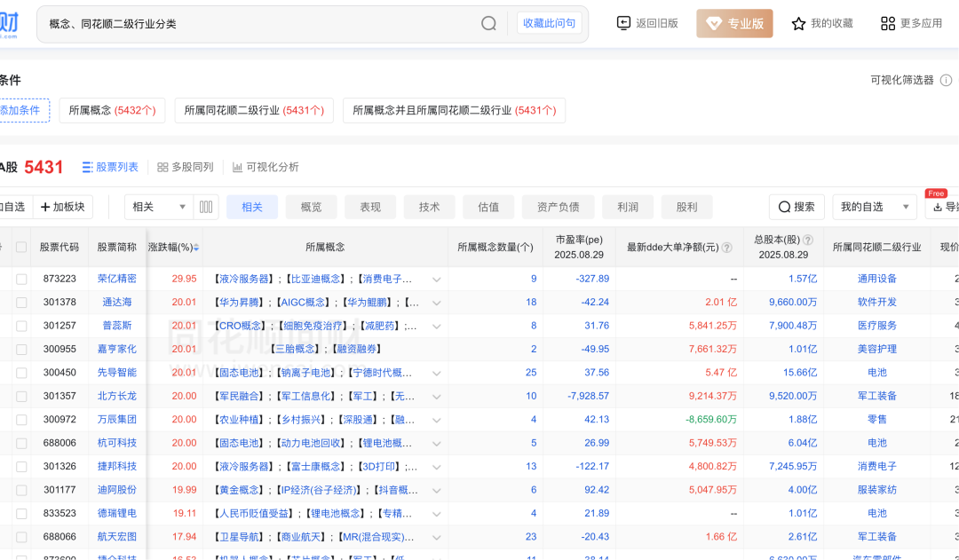Open industry link 服装家纺
This screenshot has width=959, height=560.
pos(877,490)
